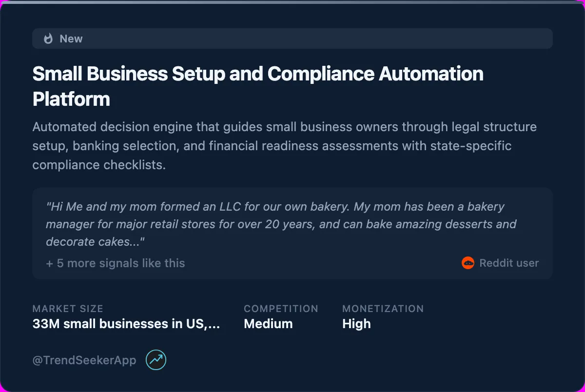Click the flame icon on the New badge
This screenshot has height=392, width=585.
pyautogui.click(x=47, y=39)
